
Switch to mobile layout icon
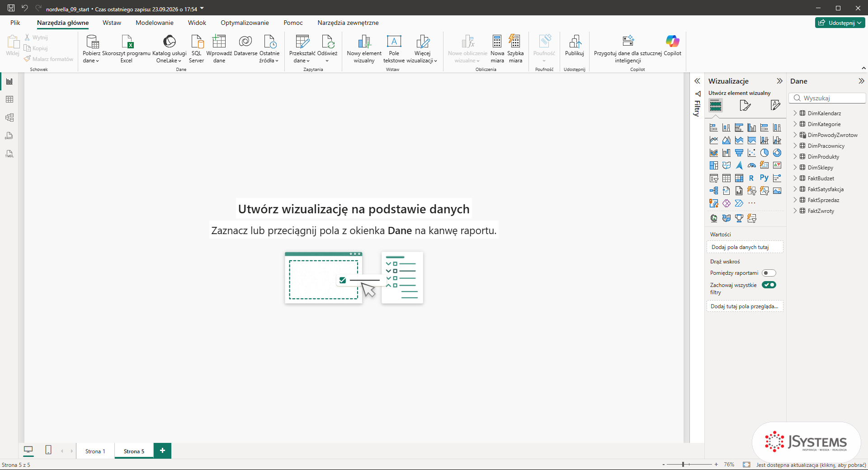[x=48, y=450]
